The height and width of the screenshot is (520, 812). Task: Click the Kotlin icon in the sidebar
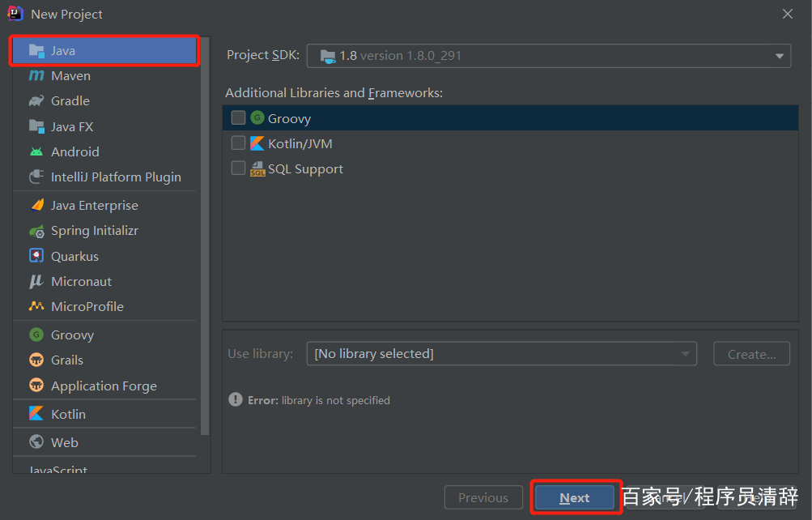click(36, 414)
